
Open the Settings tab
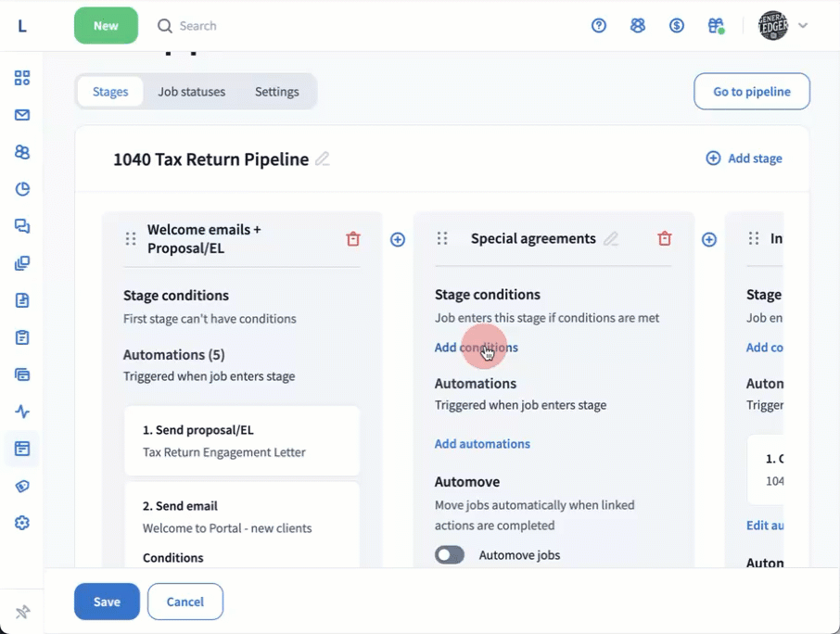pos(276,92)
